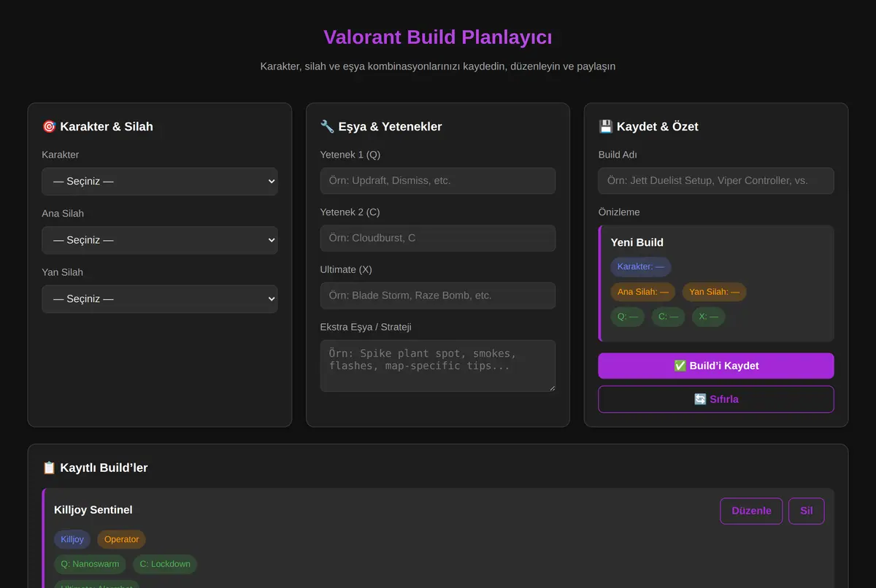Click the preview tag "Q: —"
The image size is (876, 588).
(628, 317)
